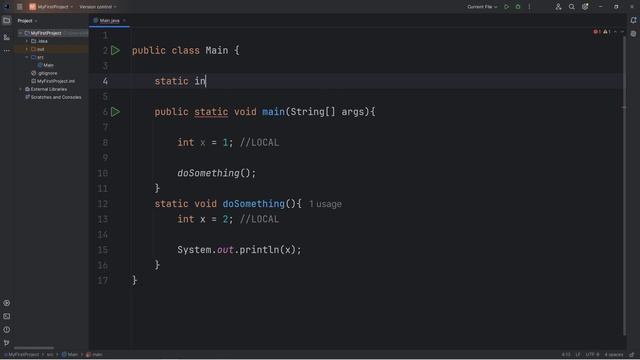Open the Project view mode dropdown
Viewport: 640px width, 360px height.
(x=27, y=20)
